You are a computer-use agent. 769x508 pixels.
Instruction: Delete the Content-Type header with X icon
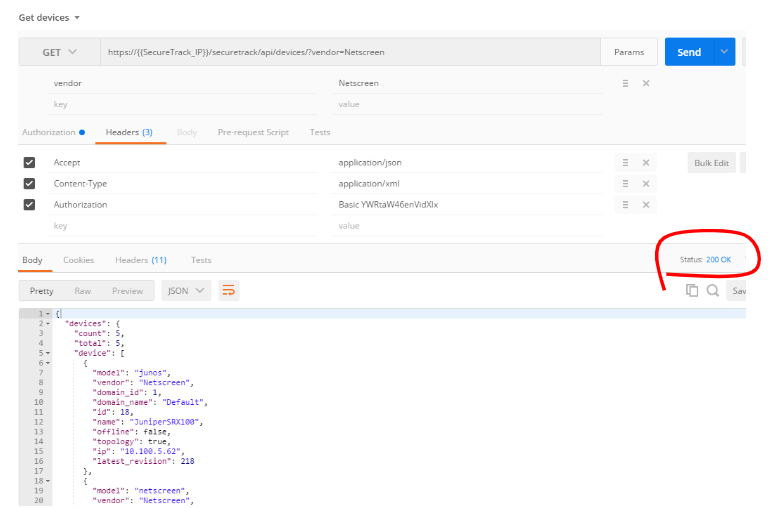[646, 184]
